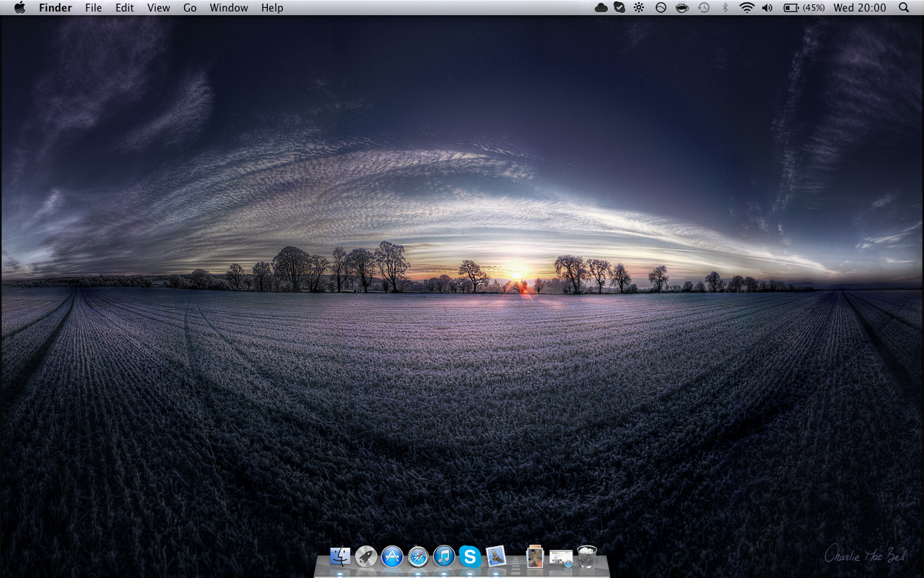Launch Mail stamp icon in the Dock
Image resolution: width=924 pixels, height=578 pixels.
(x=496, y=556)
